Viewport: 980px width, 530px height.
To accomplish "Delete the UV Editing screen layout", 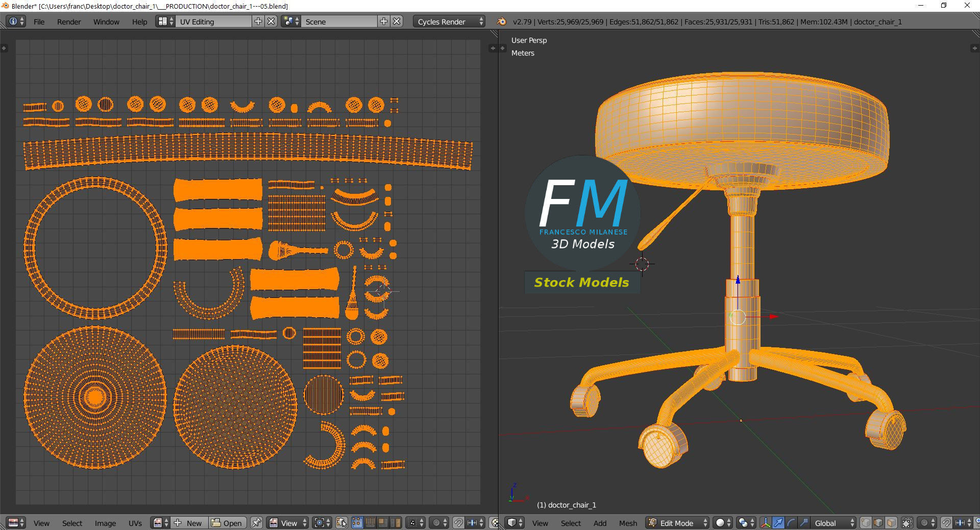I will coord(272,21).
